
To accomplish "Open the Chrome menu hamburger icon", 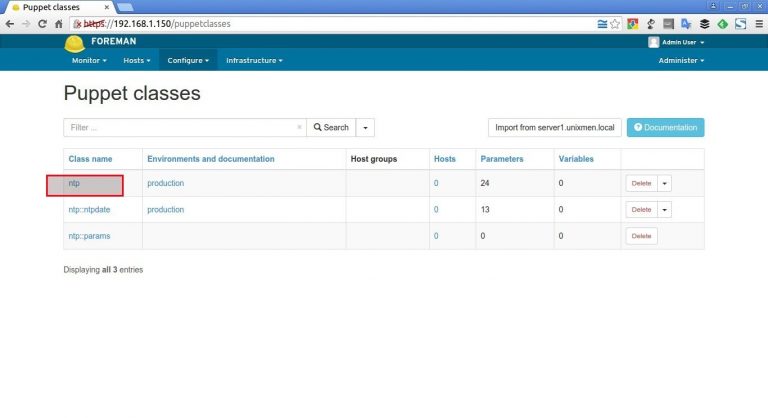I will [x=759, y=24].
